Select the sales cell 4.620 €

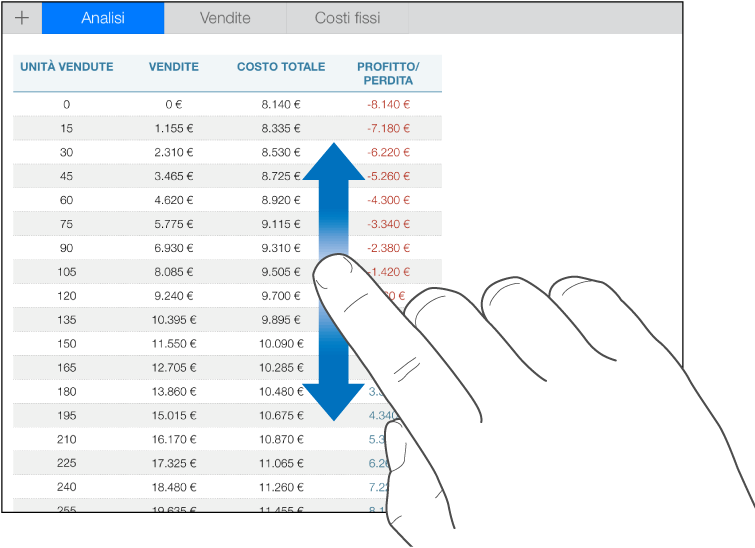(174, 200)
